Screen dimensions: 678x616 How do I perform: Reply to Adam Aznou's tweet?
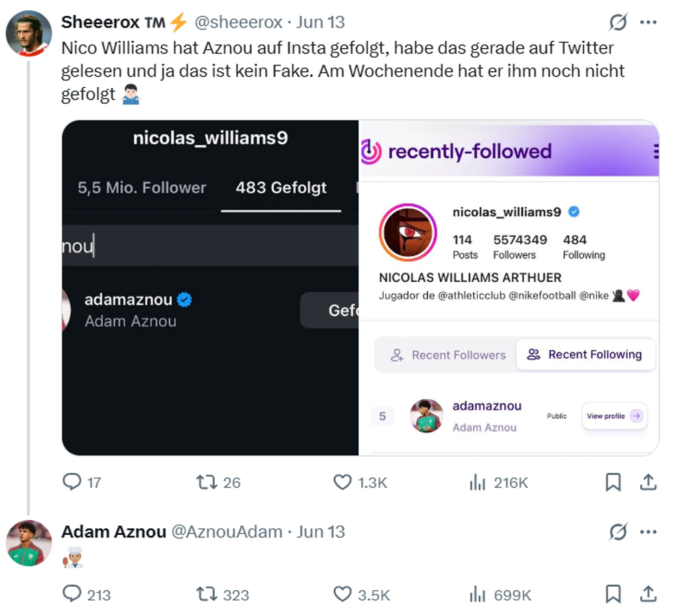click(x=72, y=594)
